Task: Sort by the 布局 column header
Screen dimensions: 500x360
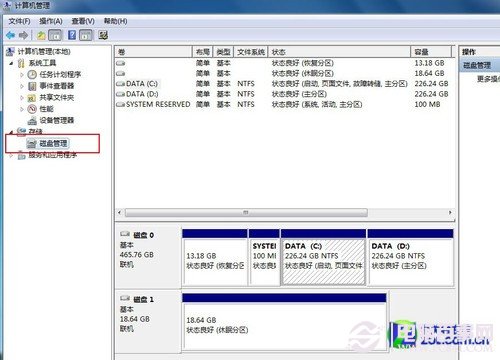Action: coord(203,52)
